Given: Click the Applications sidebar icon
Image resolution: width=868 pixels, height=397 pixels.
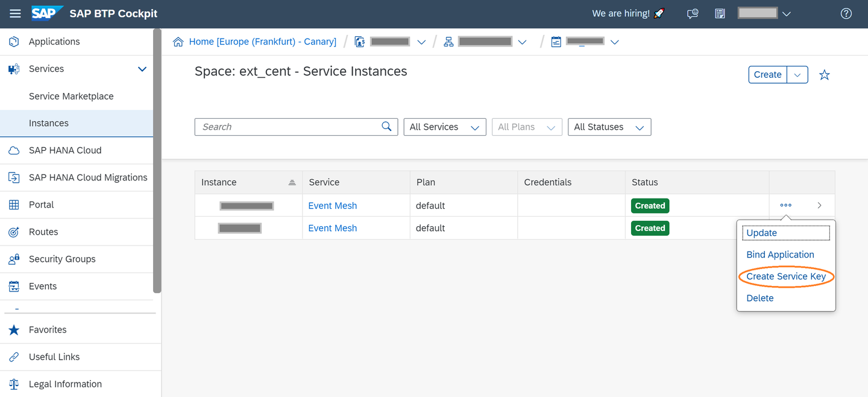Looking at the screenshot, I should (14, 42).
